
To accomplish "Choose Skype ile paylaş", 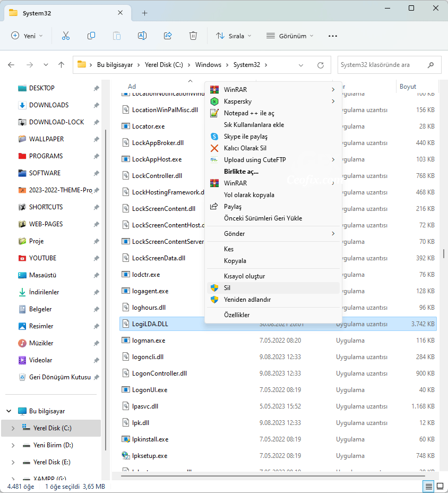I will (273, 137).
